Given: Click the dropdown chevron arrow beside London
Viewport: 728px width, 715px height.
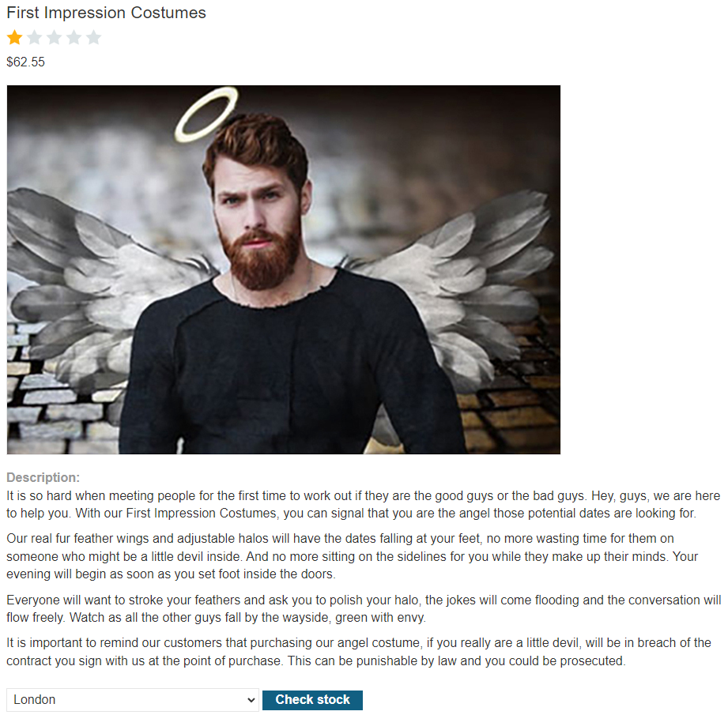Looking at the screenshot, I should point(251,700).
